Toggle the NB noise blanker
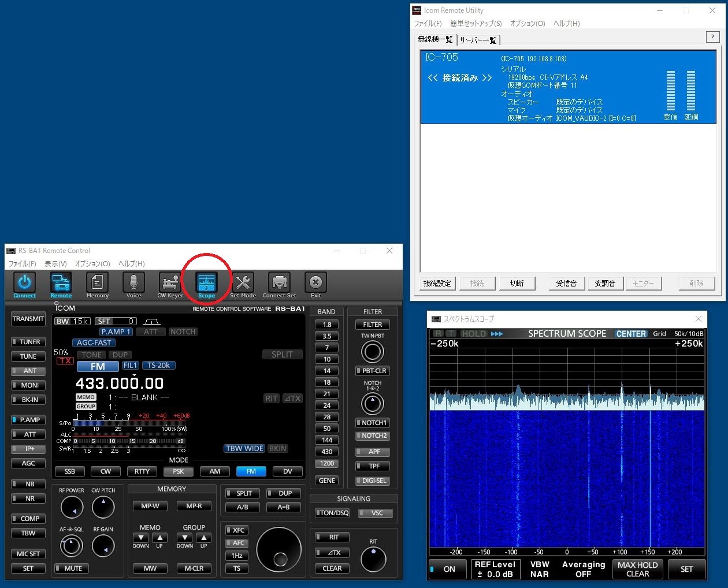The width and height of the screenshot is (728, 588). click(28, 484)
